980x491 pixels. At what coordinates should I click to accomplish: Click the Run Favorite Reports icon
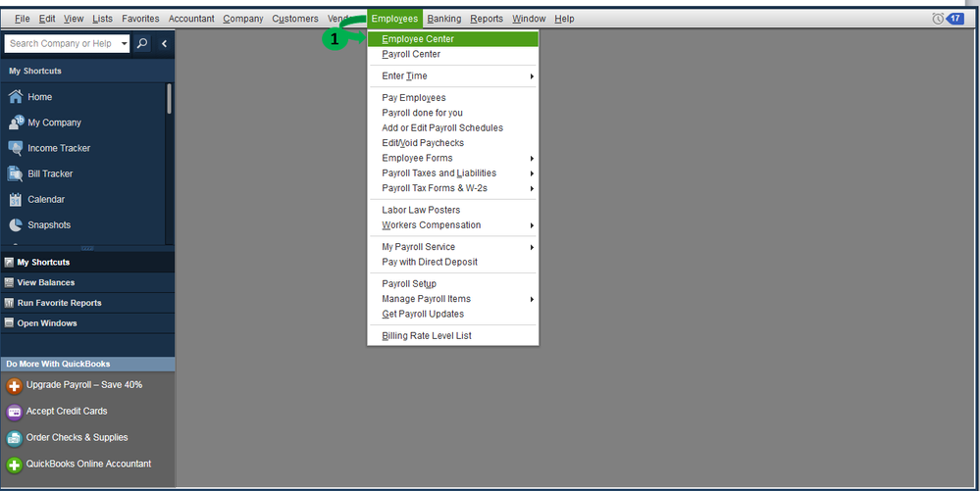click(x=9, y=303)
